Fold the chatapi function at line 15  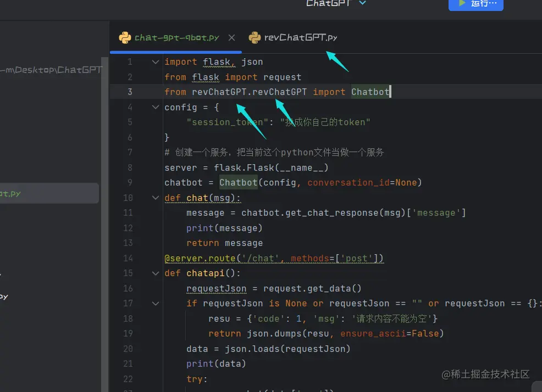pyautogui.click(x=156, y=273)
